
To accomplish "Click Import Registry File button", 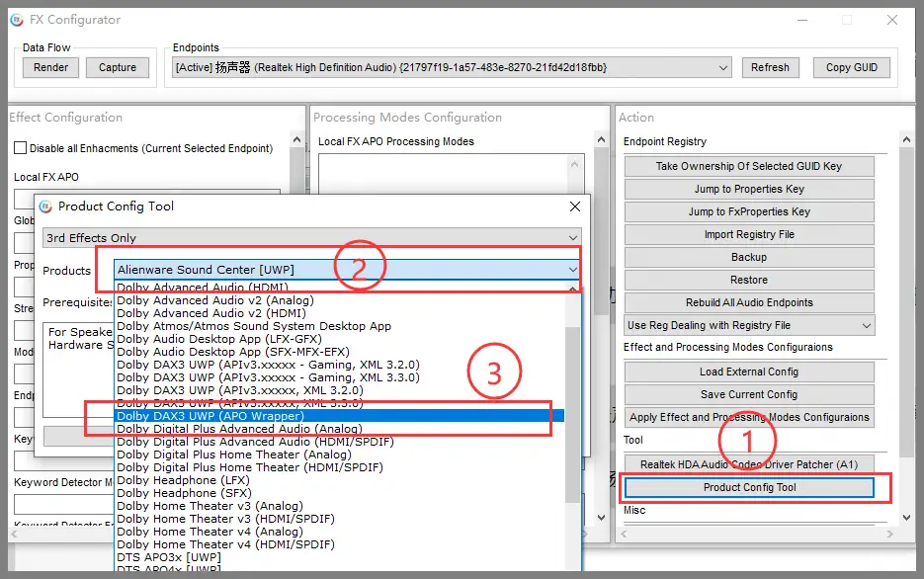I will (x=749, y=234).
